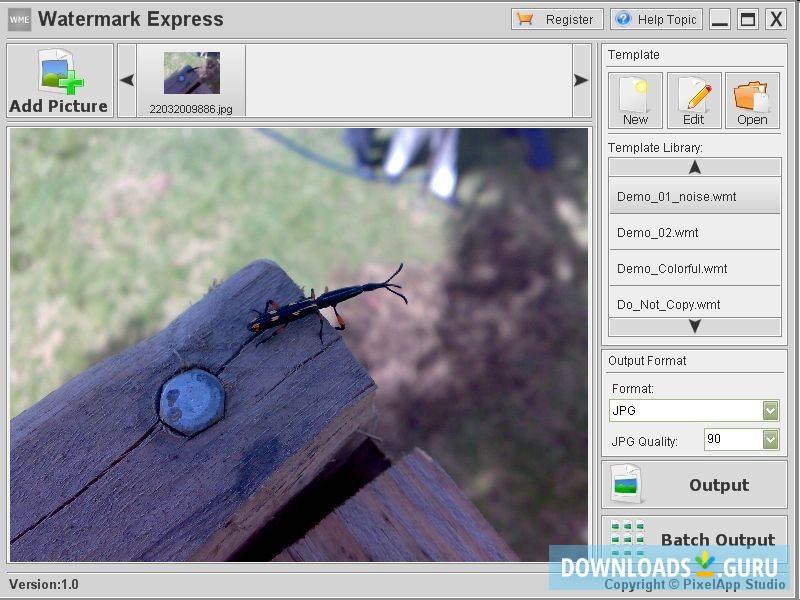Open the JPG Quality dropdown
The width and height of the screenshot is (800, 600).
click(x=768, y=440)
